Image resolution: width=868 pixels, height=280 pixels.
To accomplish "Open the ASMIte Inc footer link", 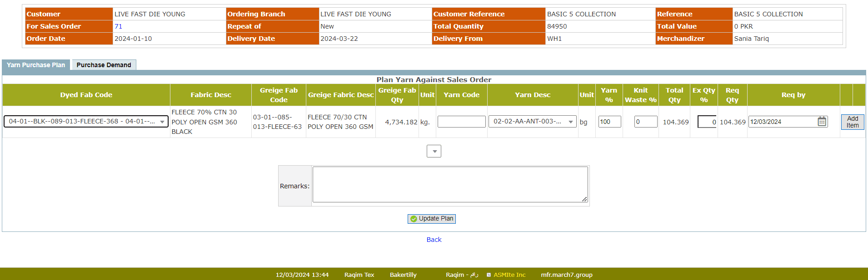I will tap(509, 275).
